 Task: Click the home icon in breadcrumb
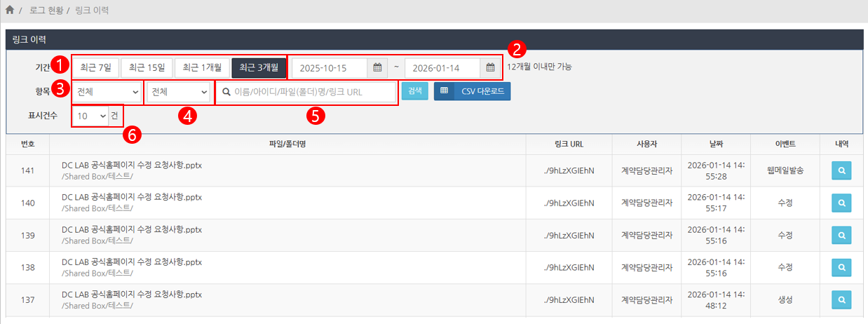[x=10, y=11]
